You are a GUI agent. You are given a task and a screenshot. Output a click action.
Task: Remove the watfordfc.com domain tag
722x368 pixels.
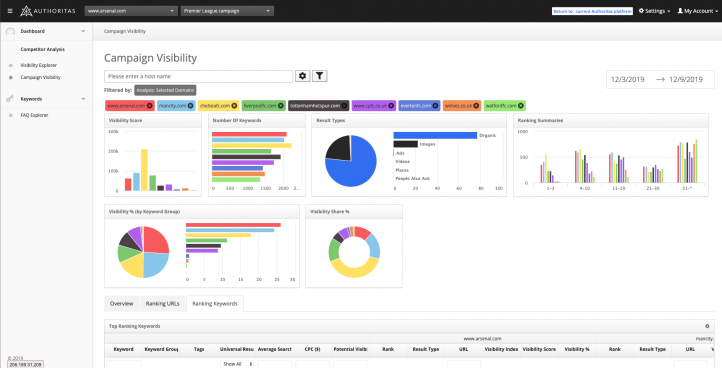tap(520, 106)
